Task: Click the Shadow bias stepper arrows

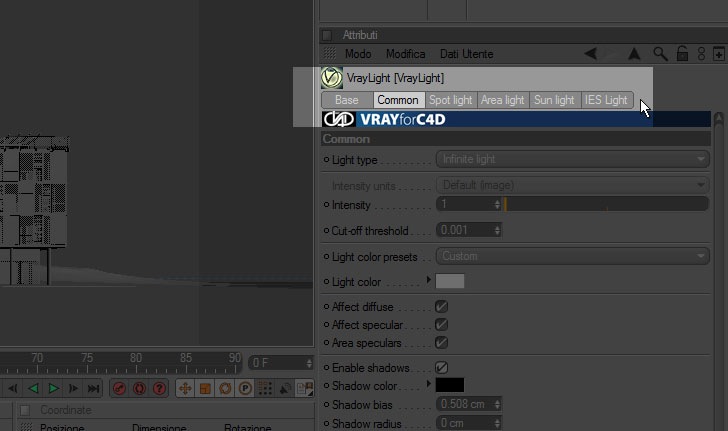Action: pos(497,404)
